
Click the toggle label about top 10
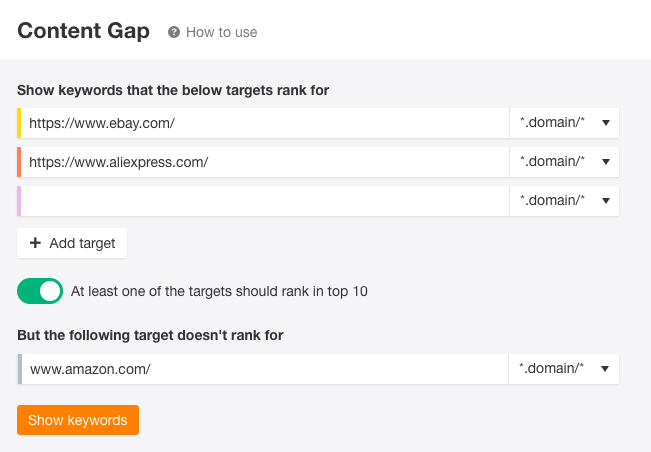pos(219,291)
